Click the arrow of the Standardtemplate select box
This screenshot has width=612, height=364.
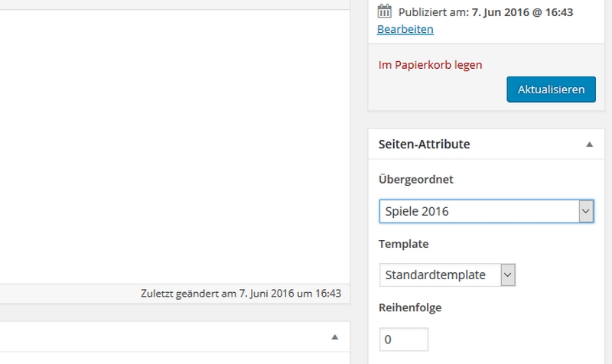[x=508, y=275]
